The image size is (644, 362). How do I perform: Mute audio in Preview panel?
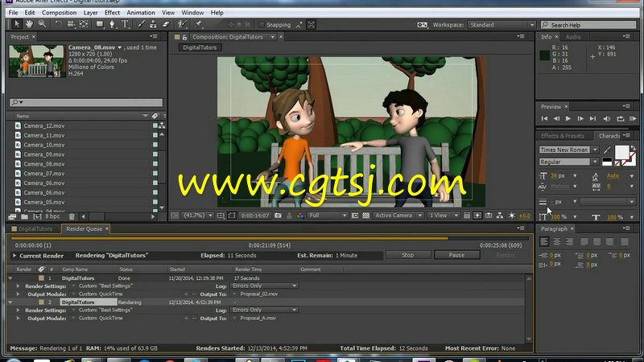pos(607,119)
